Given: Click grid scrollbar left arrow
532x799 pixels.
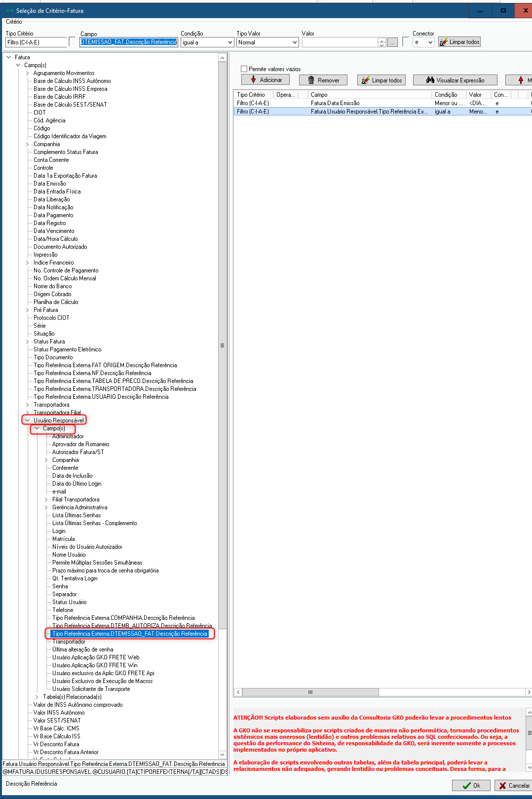Looking at the screenshot, I should tap(238, 692).
